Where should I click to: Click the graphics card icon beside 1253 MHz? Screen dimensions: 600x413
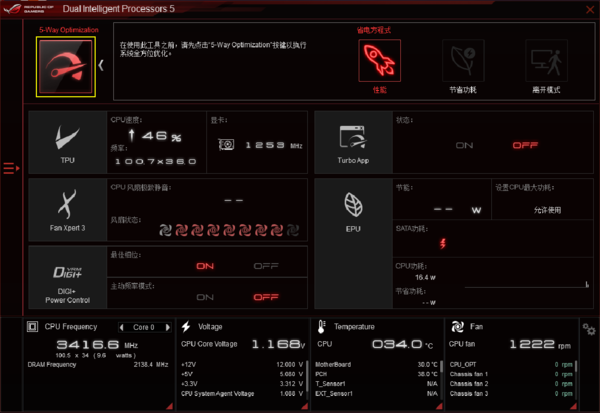tap(226, 145)
